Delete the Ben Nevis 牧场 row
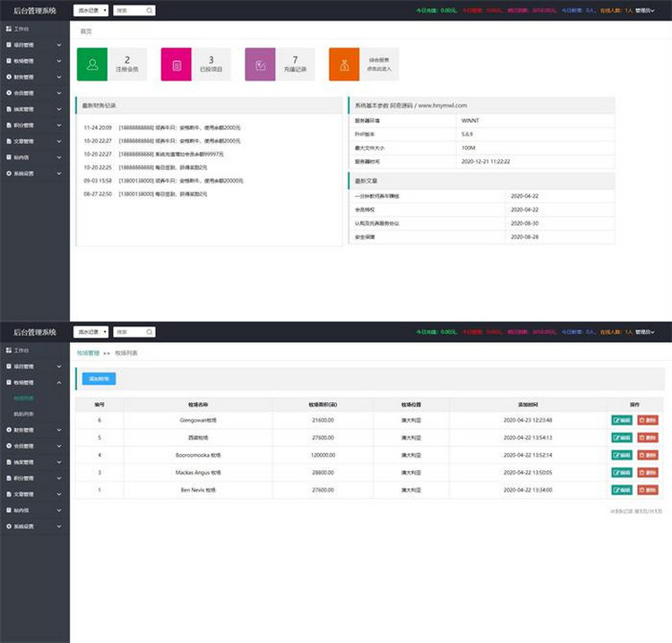 (648, 490)
